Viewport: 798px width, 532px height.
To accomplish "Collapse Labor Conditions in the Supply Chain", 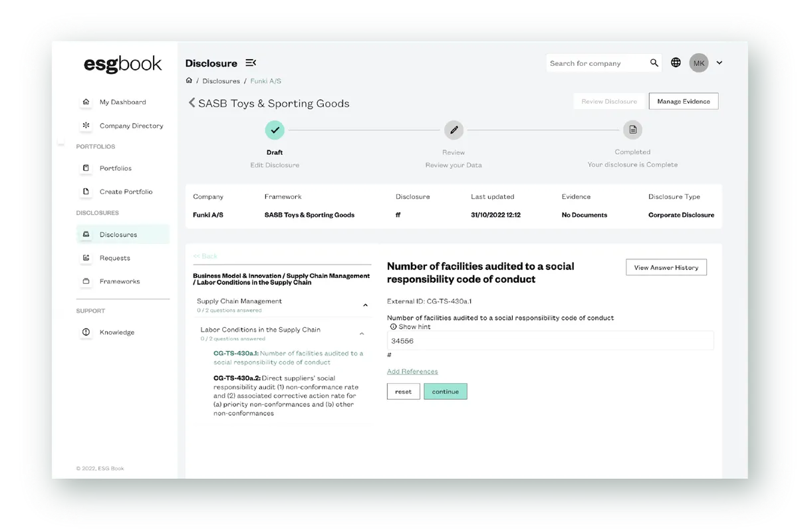I will coord(362,334).
